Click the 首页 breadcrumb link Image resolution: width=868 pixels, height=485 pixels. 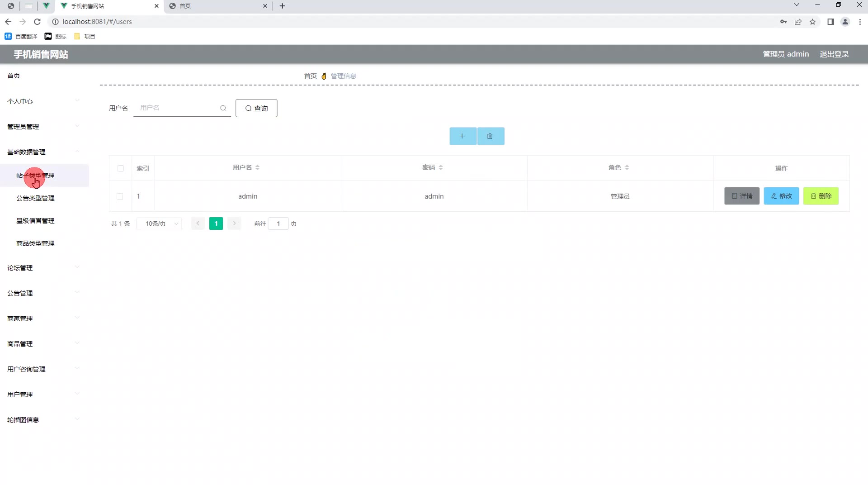click(x=310, y=76)
